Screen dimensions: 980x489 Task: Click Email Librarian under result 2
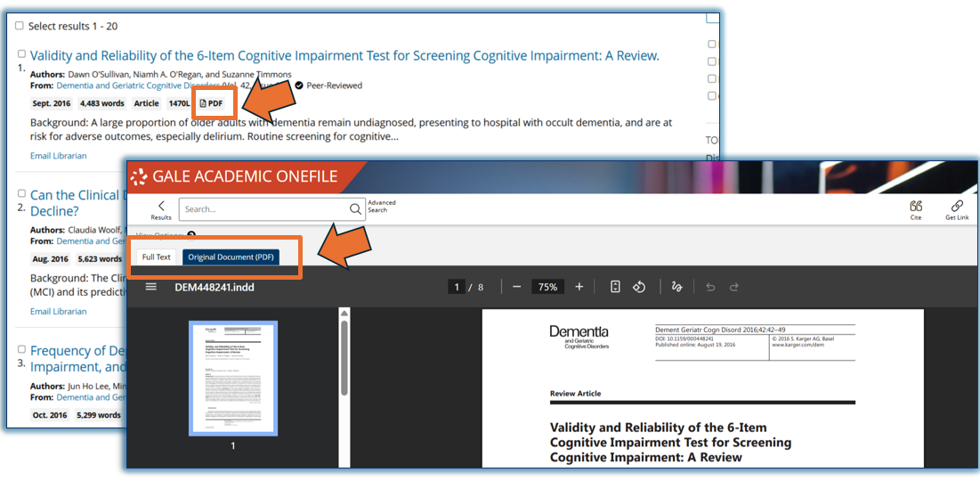(x=58, y=312)
